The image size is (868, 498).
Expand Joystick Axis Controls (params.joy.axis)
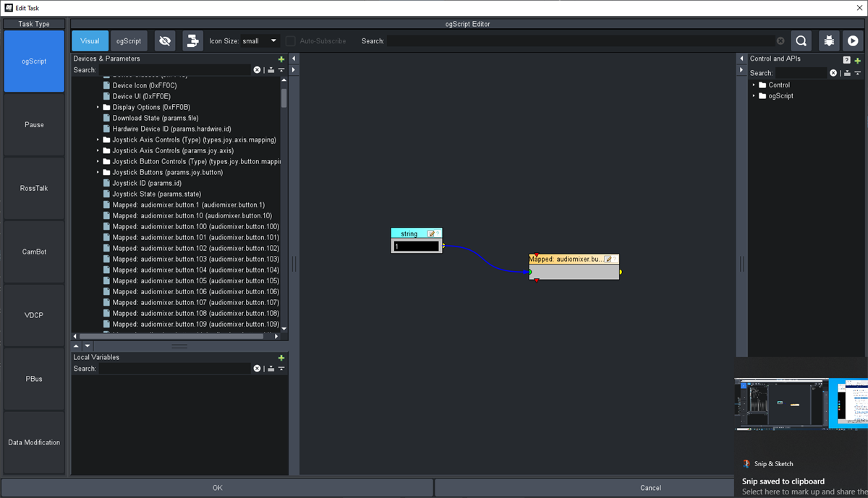click(x=98, y=150)
